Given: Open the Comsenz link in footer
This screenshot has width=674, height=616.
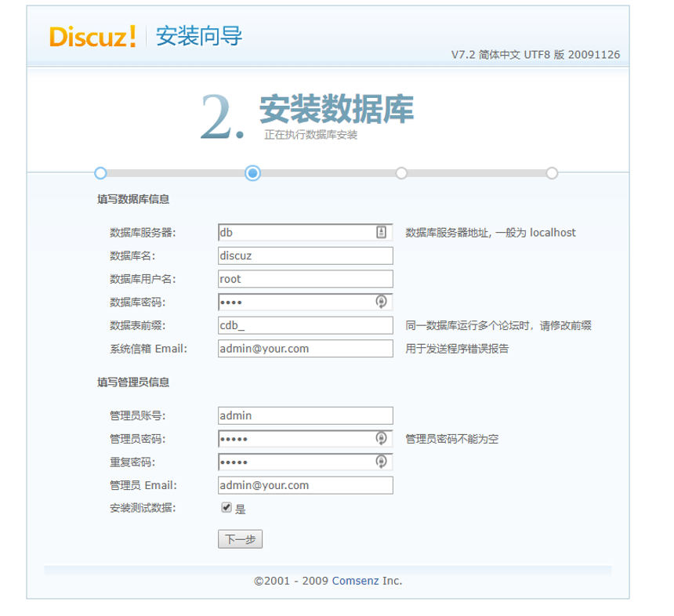Looking at the screenshot, I should click(x=355, y=581).
